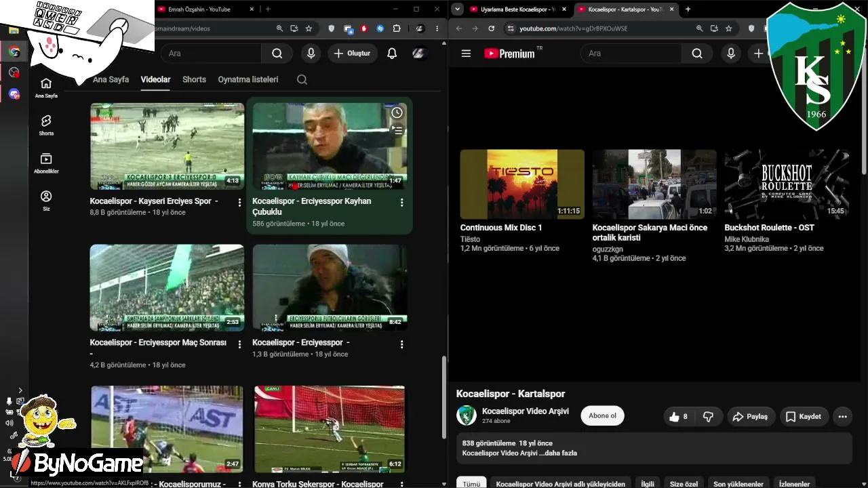Open Chrome from the vertical taskbar
This screenshot has width=868, height=488.
(x=14, y=52)
